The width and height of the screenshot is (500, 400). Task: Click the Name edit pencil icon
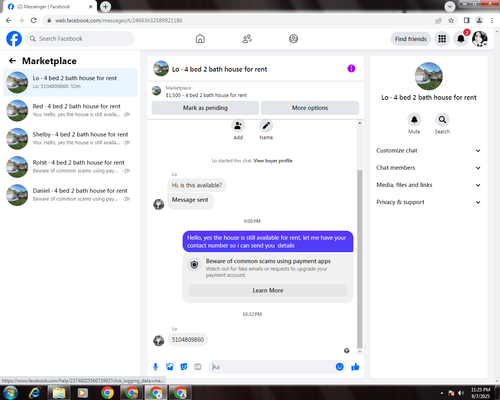click(266, 126)
